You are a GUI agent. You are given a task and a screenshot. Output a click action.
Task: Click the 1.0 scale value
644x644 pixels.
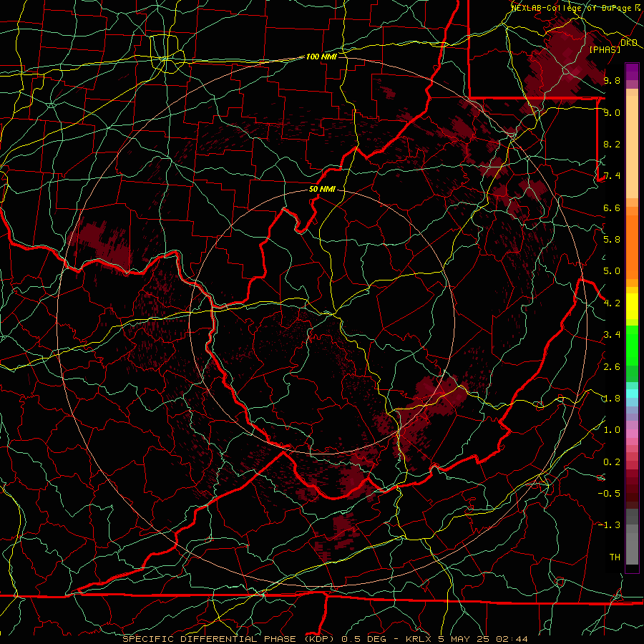point(612,430)
